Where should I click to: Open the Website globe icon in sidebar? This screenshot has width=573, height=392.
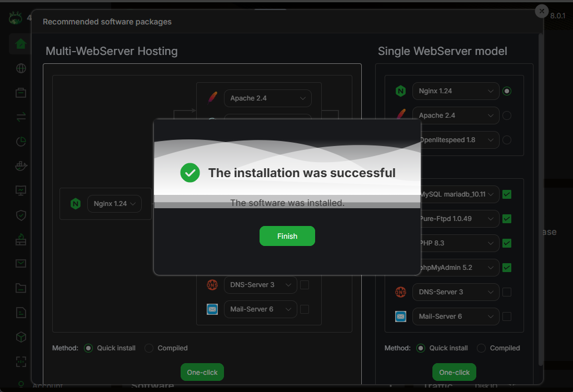21,68
